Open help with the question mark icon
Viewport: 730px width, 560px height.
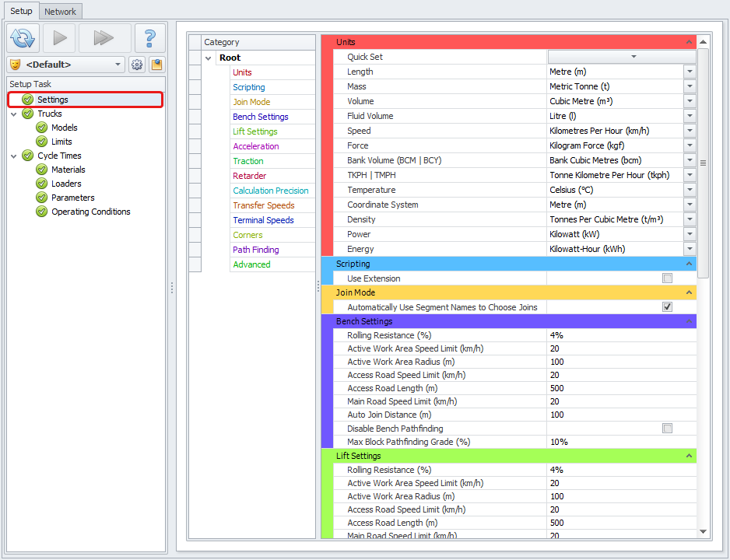(150, 38)
